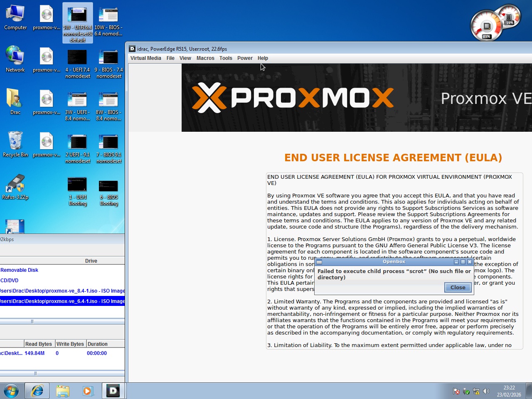Open the Computer desktop icon
This screenshot has width=532, height=399.
click(15, 18)
